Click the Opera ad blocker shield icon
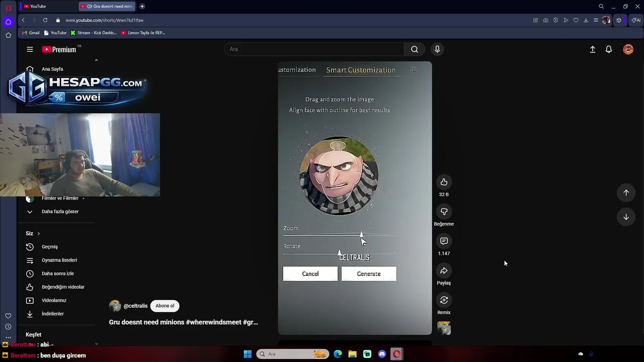The width and height of the screenshot is (644, 362). point(555,20)
